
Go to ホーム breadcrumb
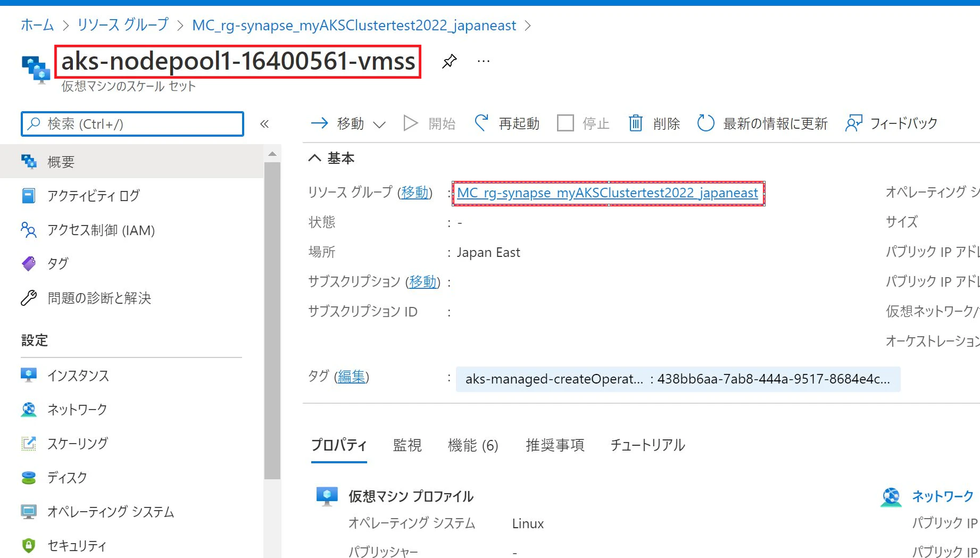[x=37, y=25]
